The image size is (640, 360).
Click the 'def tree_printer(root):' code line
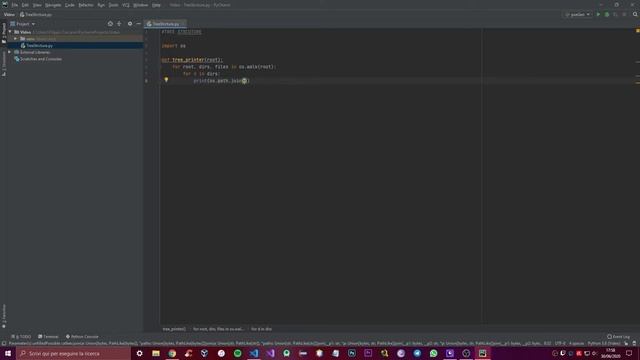pyautogui.click(x=192, y=60)
